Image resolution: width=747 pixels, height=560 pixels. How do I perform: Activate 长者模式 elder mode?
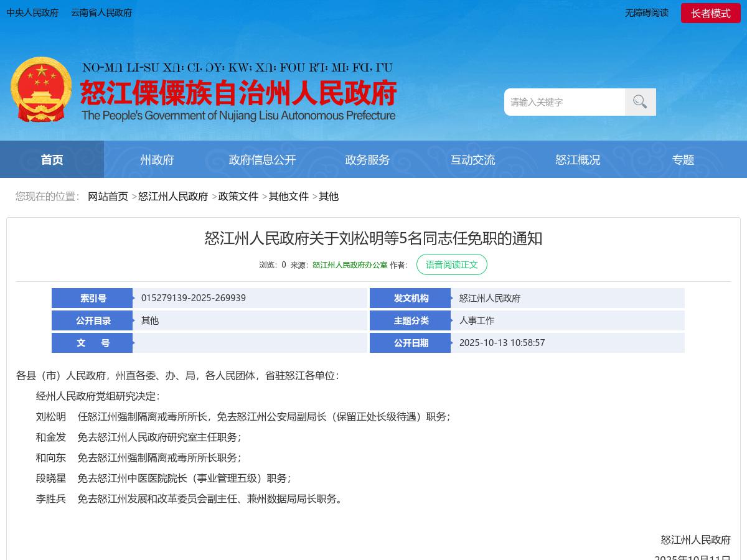coord(711,12)
